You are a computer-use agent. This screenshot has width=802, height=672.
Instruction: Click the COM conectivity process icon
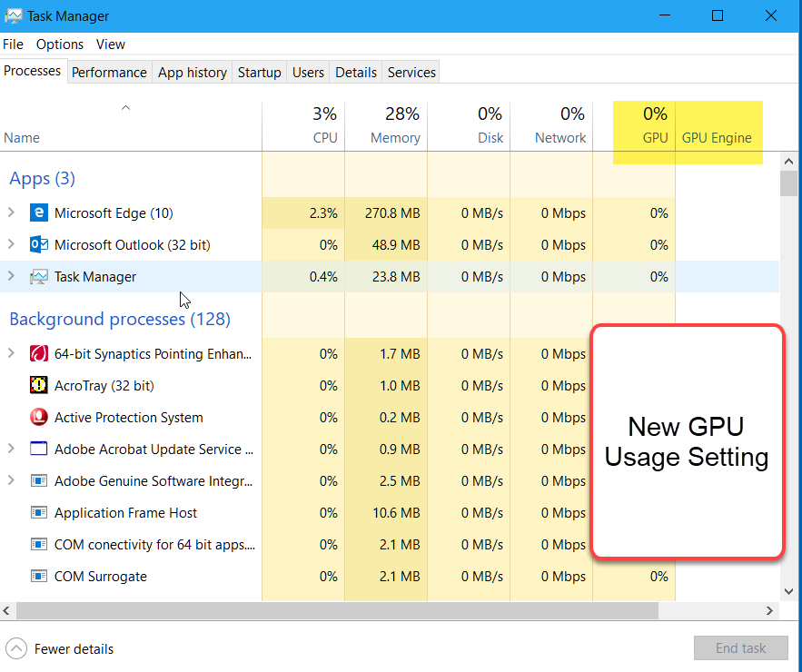click(x=39, y=544)
